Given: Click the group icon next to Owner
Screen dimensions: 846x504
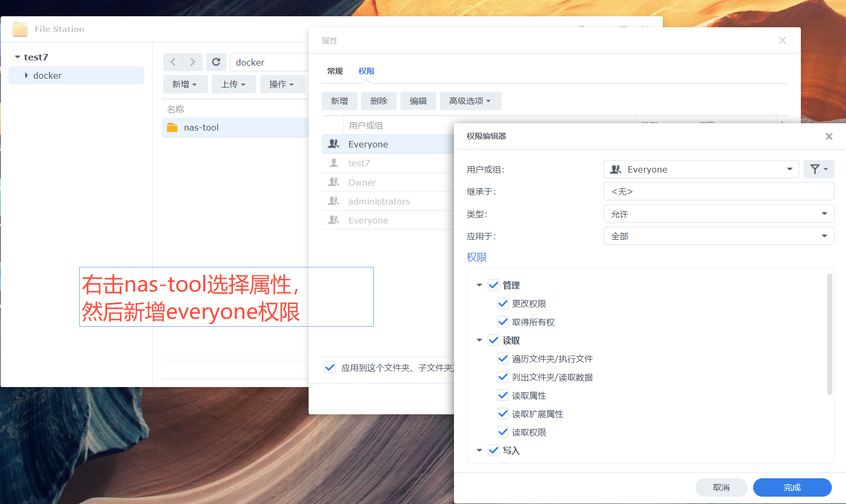Looking at the screenshot, I should pos(334,182).
